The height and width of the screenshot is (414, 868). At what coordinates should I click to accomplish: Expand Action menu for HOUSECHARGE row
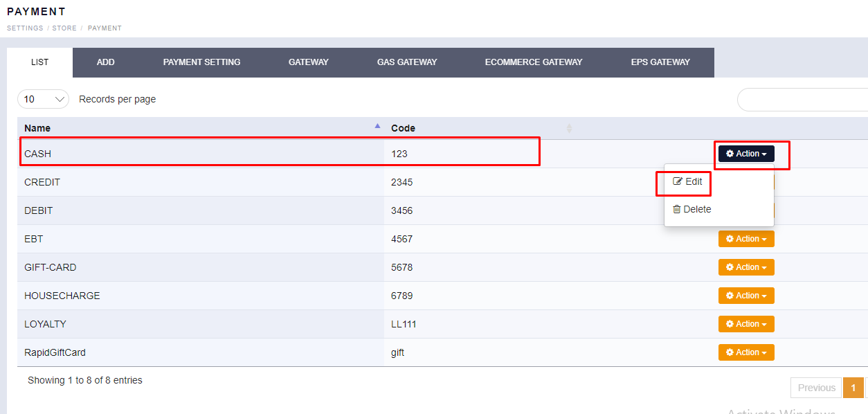(746, 296)
